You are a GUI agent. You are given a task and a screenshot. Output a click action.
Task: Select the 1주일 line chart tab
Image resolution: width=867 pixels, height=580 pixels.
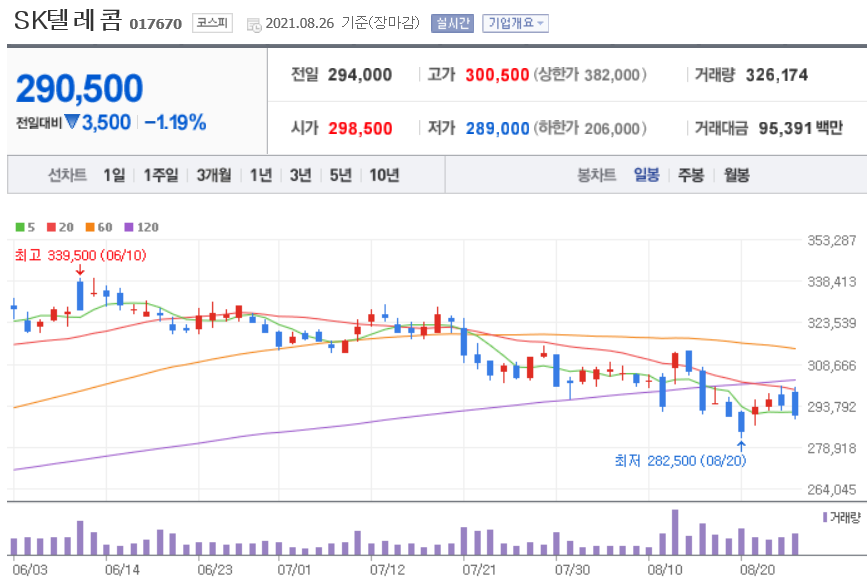coord(161,175)
